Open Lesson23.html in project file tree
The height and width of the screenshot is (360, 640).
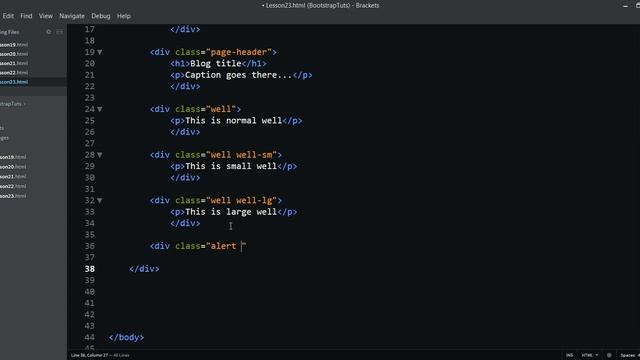[x=13, y=196]
